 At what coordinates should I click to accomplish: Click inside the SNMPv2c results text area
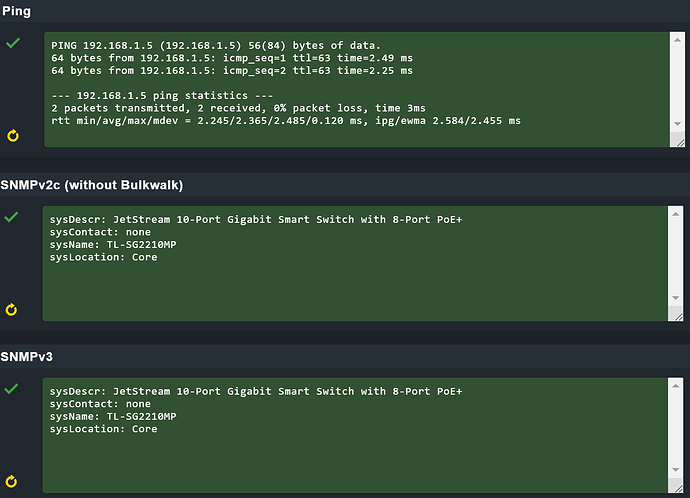(355, 264)
